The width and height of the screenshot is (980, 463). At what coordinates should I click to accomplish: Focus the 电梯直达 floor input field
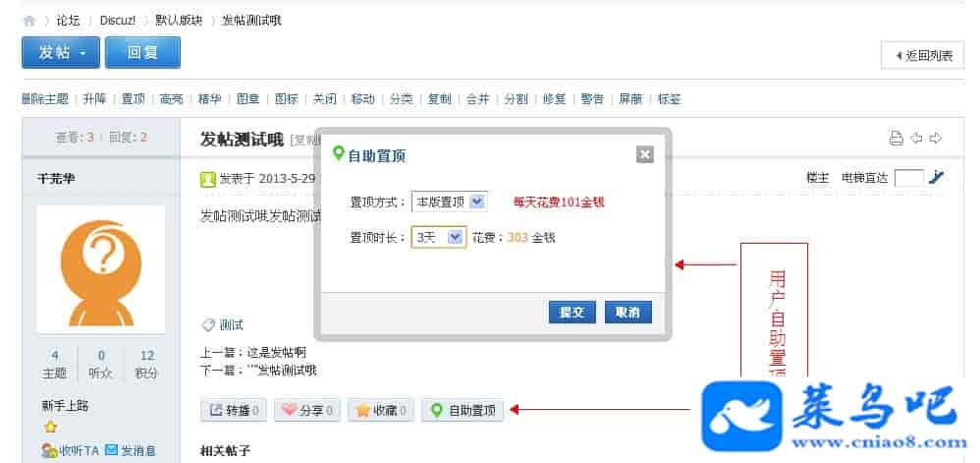tap(909, 178)
